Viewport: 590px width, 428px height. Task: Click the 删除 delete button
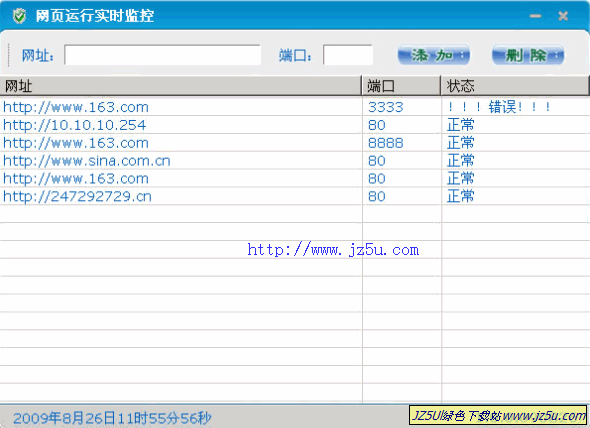[x=528, y=55]
